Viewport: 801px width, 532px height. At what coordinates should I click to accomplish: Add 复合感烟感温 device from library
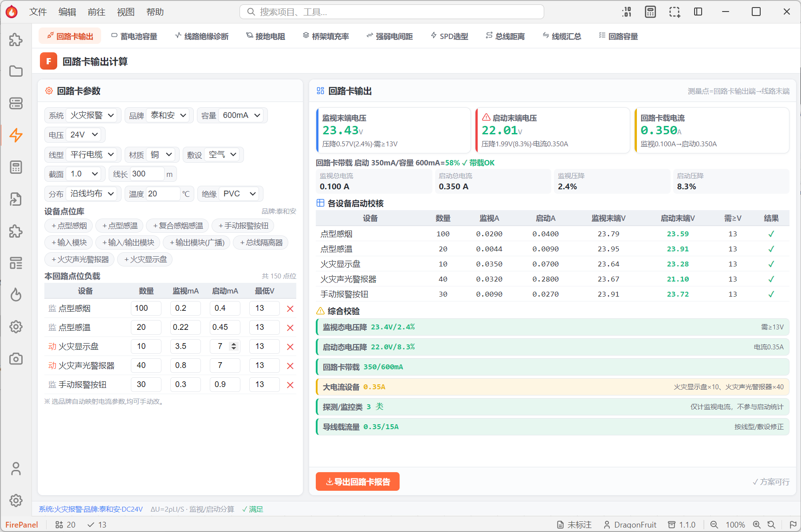[x=177, y=226]
